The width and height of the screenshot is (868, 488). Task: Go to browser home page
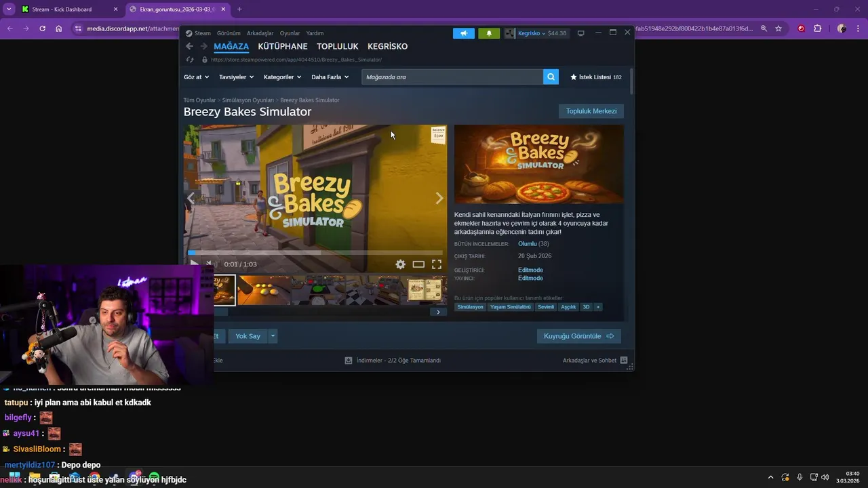click(59, 28)
